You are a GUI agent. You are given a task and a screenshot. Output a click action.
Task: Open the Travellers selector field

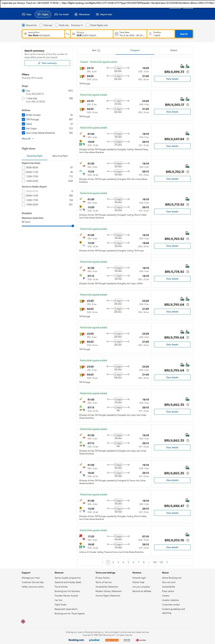coord(161,34)
